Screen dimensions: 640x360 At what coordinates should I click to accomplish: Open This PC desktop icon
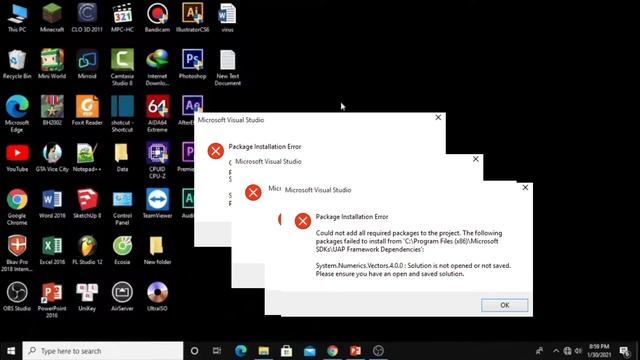17,18
